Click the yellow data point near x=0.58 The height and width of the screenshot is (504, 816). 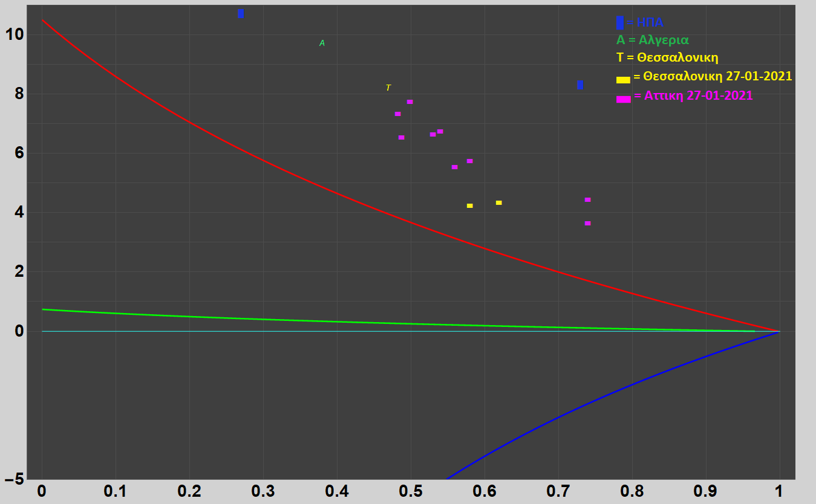point(469,205)
